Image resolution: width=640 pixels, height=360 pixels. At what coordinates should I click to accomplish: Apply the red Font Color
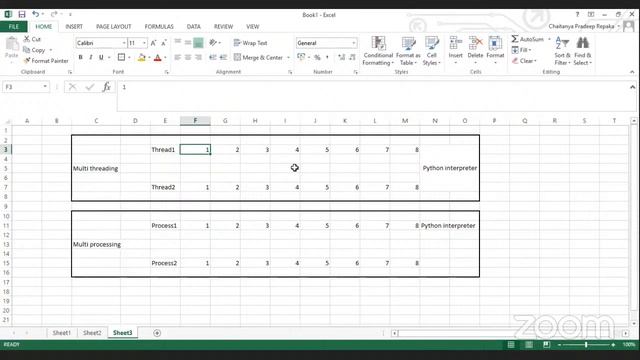(158, 58)
